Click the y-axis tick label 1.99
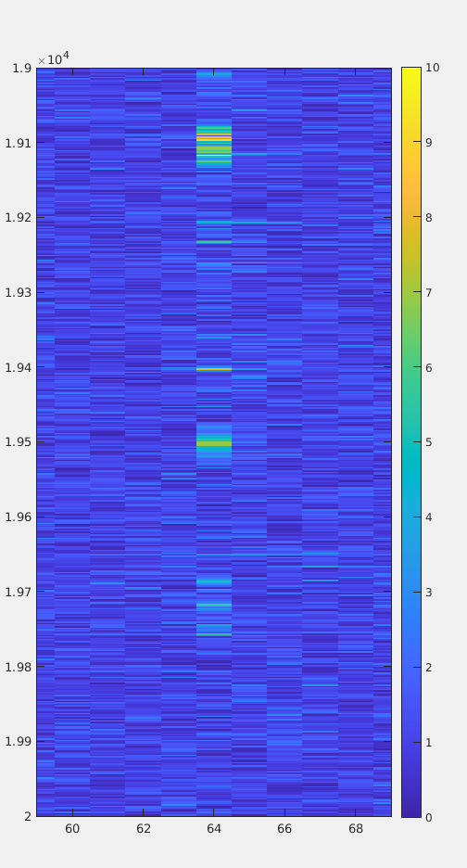Viewport: 467px width, 868px height. tap(18, 741)
